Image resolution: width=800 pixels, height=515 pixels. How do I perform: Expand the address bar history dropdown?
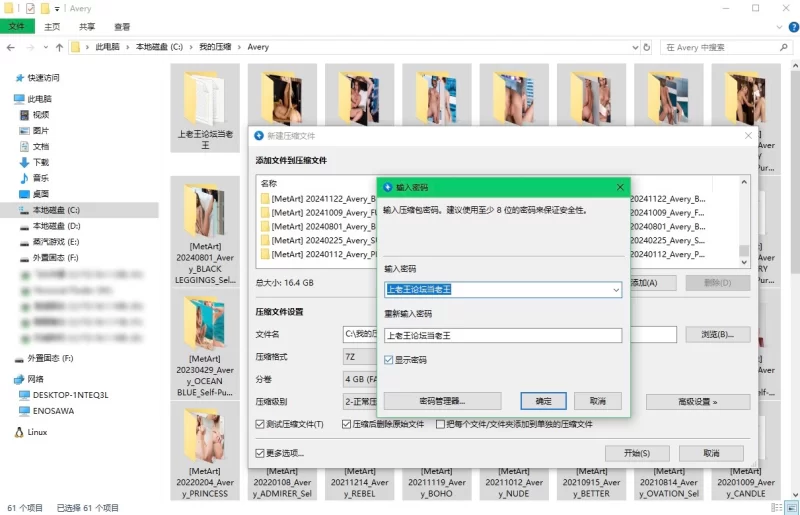point(635,47)
